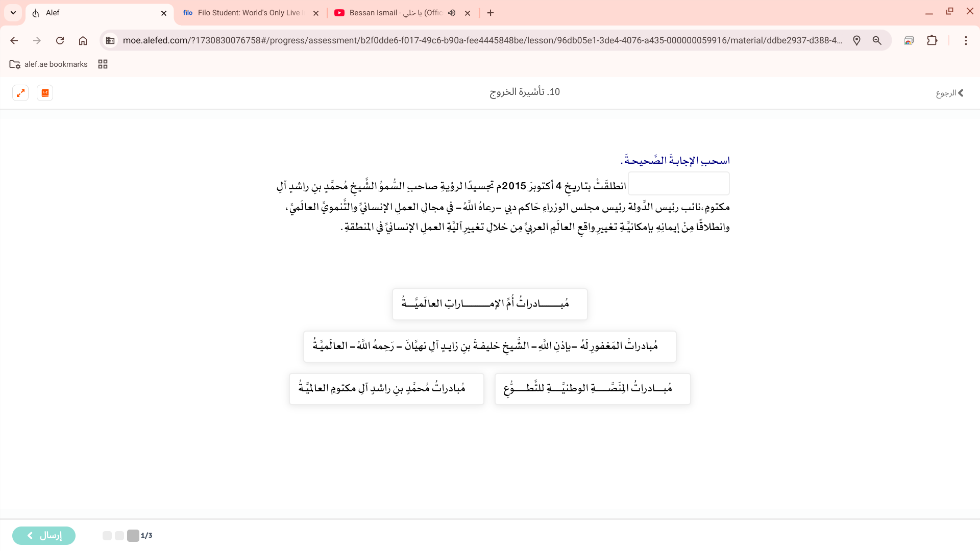Mute the YouTube tab audio icon
The image size is (980, 551).
(x=452, y=13)
